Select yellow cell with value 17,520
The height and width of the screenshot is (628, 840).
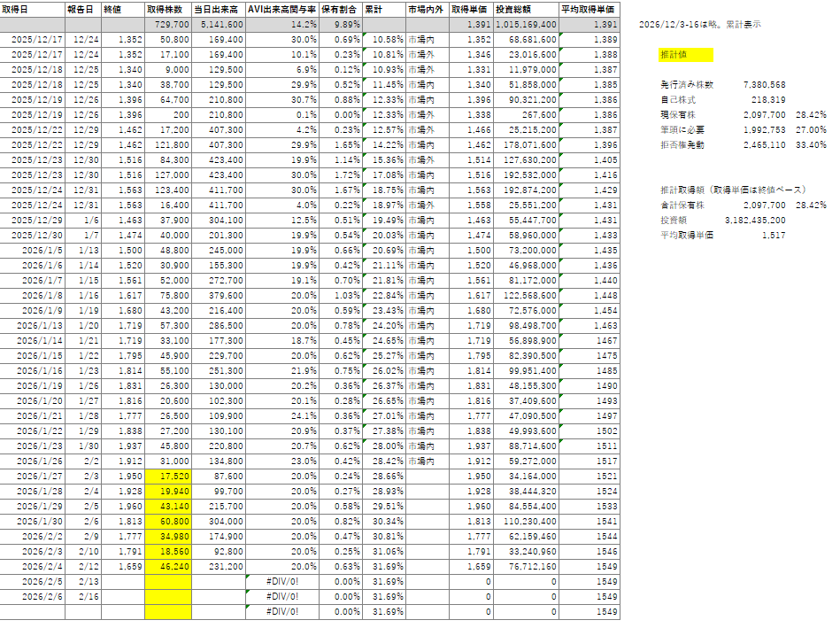167,475
